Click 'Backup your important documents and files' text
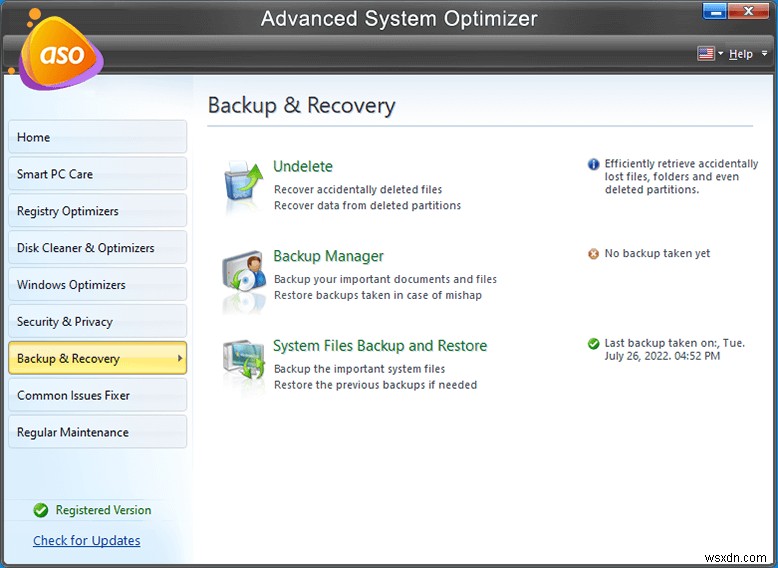Screen dimensions: 778x568 385,279
